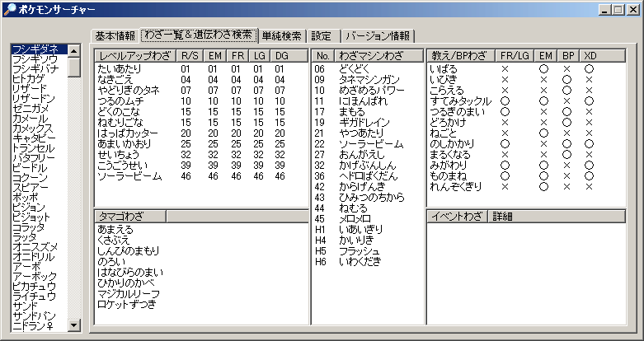Select キャタピー in the Pokémon list

point(34,138)
